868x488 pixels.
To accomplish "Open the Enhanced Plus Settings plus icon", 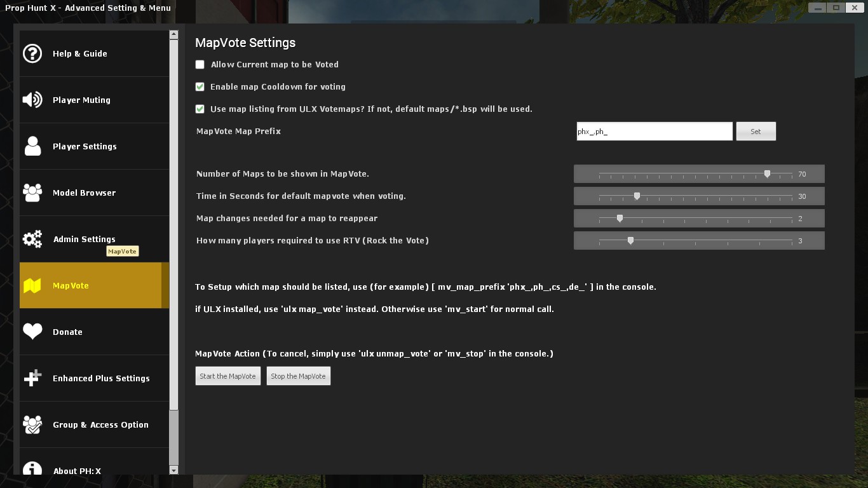I will coord(32,377).
